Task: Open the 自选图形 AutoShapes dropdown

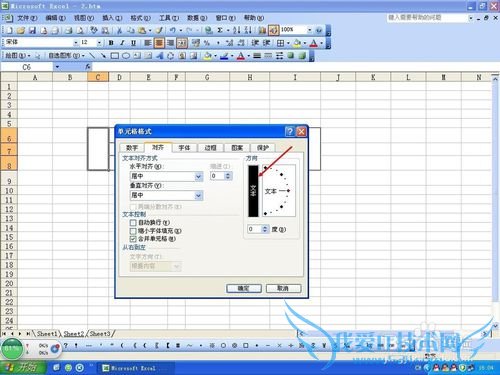Action: (67, 56)
